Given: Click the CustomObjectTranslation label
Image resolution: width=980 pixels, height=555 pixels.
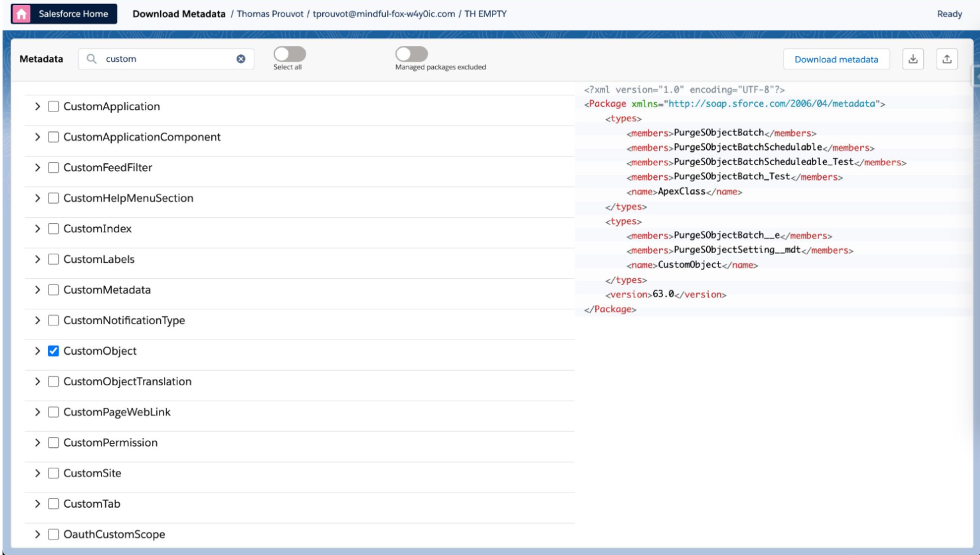Looking at the screenshot, I should [127, 381].
